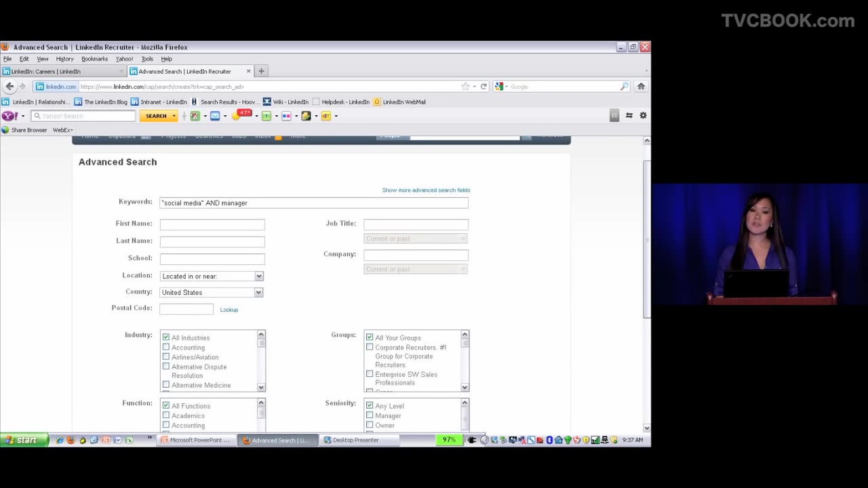This screenshot has width=868, height=488.
Task: Open the Firefox home page icon
Action: coord(641,86)
